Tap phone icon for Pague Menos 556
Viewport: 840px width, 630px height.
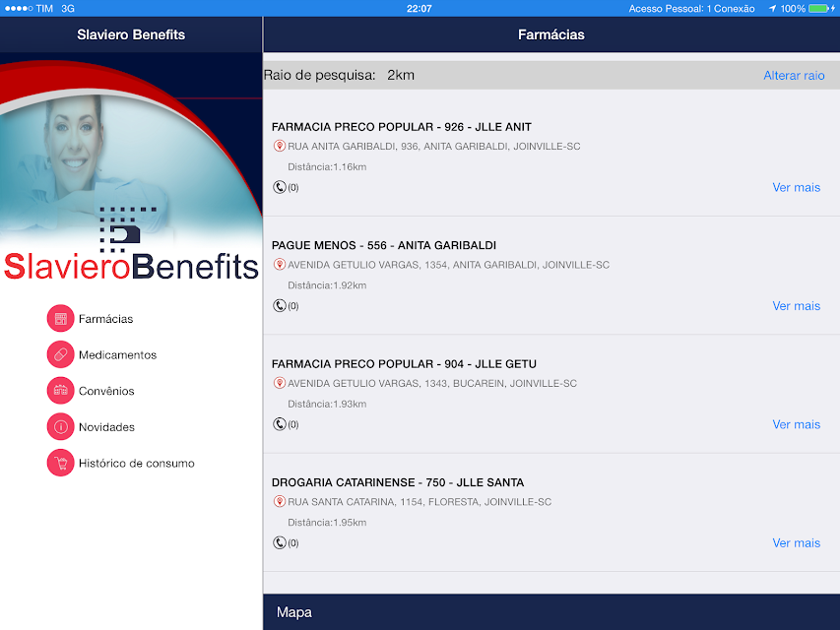279,305
